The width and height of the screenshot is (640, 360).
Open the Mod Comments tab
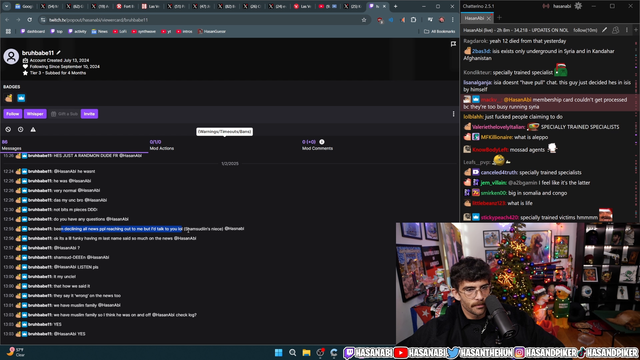click(x=317, y=145)
